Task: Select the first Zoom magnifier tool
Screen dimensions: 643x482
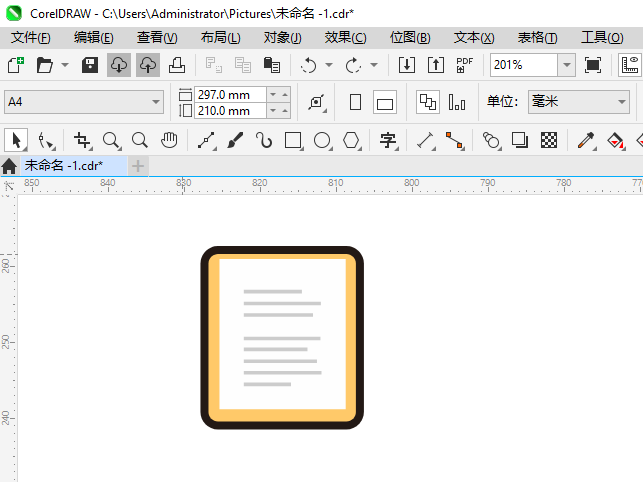Action: (x=112, y=140)
